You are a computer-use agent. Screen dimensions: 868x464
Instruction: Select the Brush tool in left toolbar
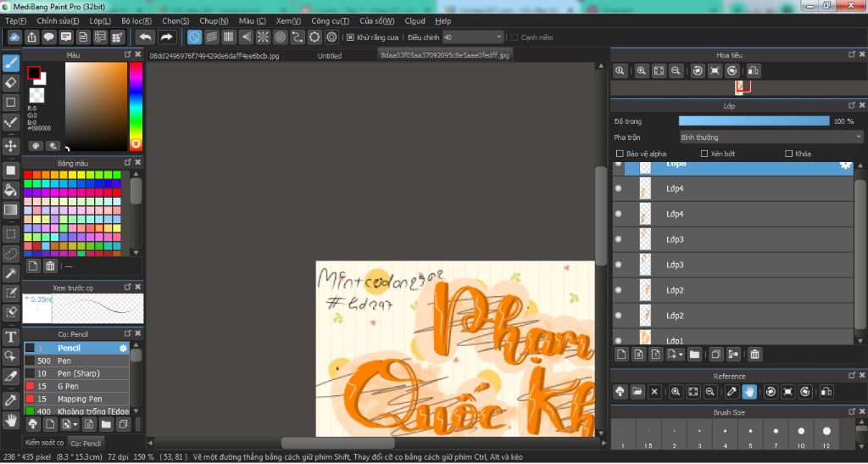[10, 63]
